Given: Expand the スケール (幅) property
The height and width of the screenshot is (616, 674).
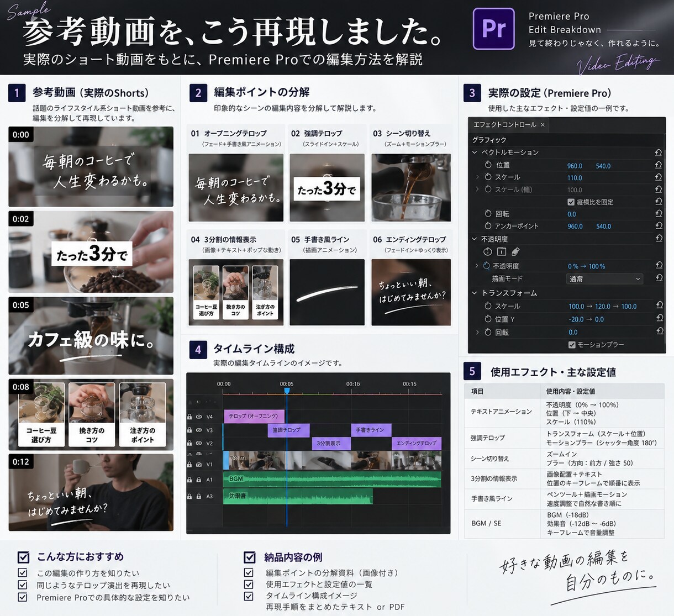Looking at the screenshot, I should 477,189.
